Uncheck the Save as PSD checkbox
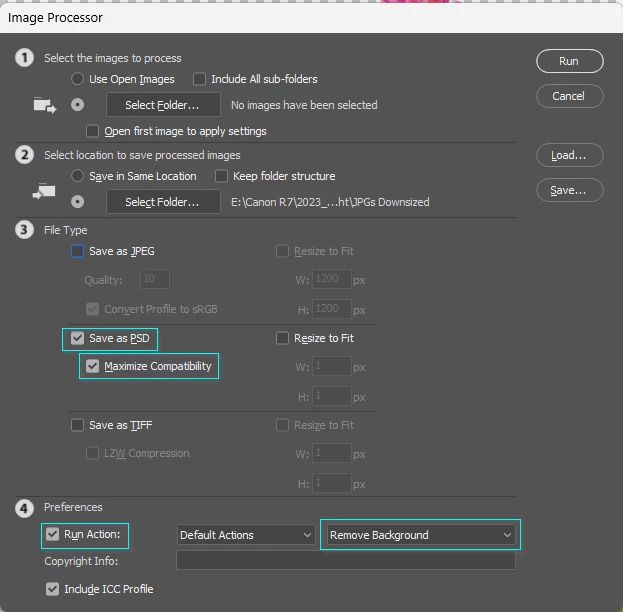This screenshot has width=623, height=612. (77, 338)
